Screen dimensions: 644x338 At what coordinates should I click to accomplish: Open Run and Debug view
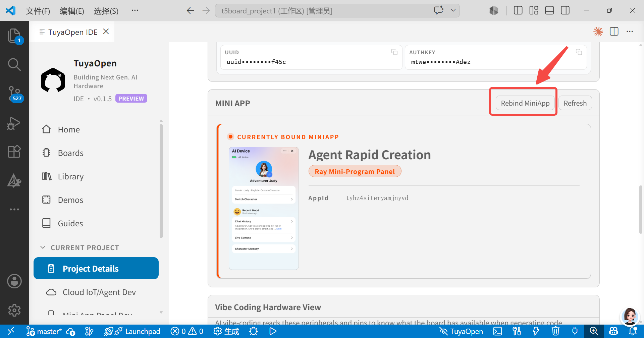(14, 123)
